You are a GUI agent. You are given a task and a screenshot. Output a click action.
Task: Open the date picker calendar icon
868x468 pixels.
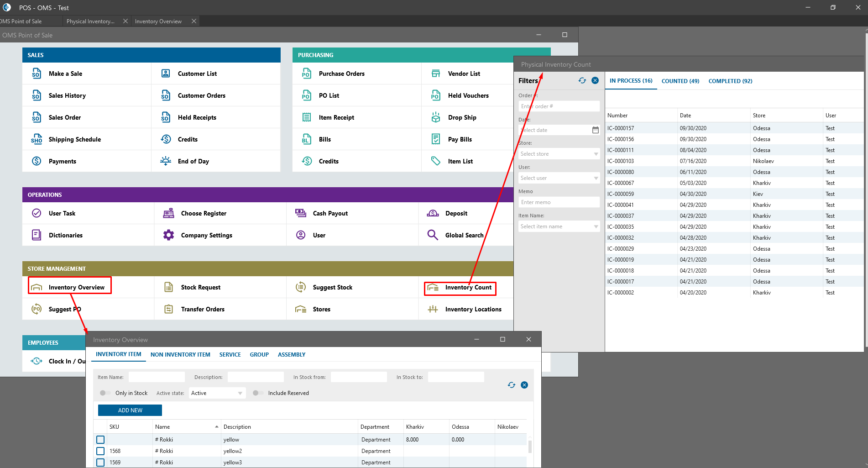(596, 130)
